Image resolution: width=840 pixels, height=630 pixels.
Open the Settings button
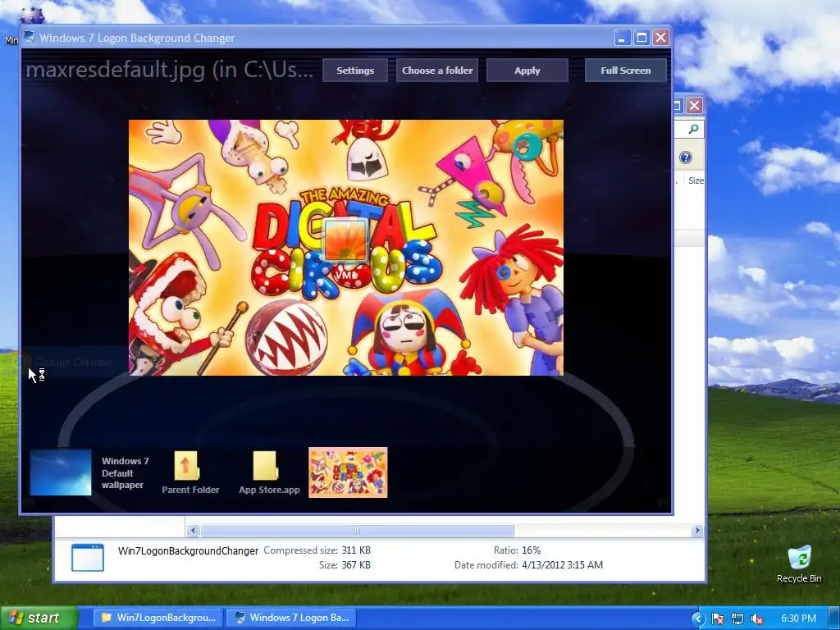[354, 71]
